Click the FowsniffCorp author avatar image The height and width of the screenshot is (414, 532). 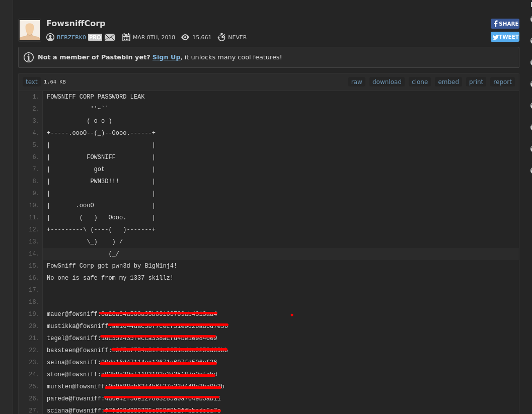point(30,30)
